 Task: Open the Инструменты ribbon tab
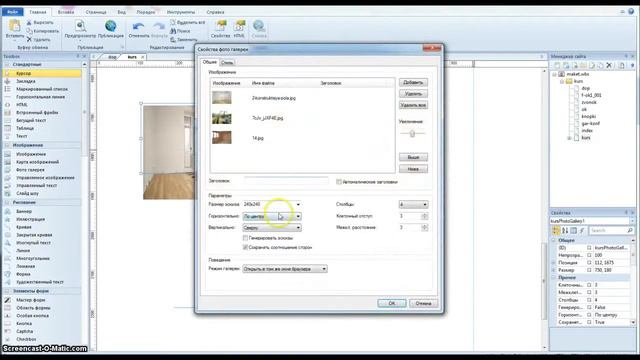pos(181,12)
